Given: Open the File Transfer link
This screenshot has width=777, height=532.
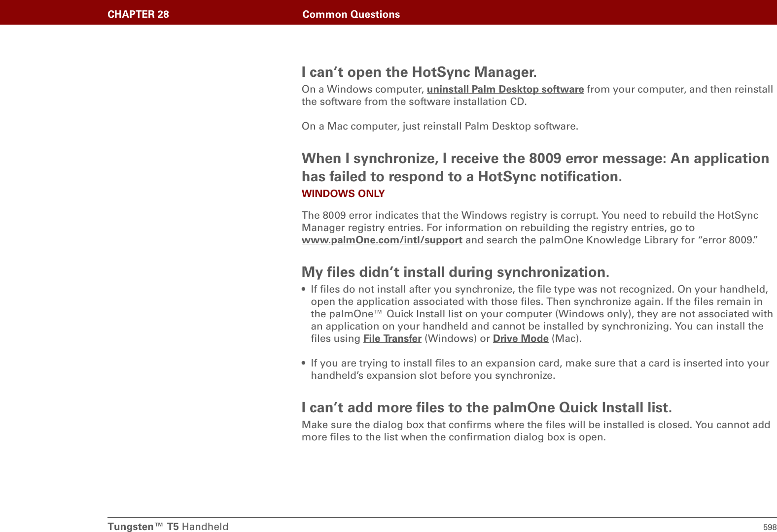Looking at the screenshot, I should click(392, 338).
